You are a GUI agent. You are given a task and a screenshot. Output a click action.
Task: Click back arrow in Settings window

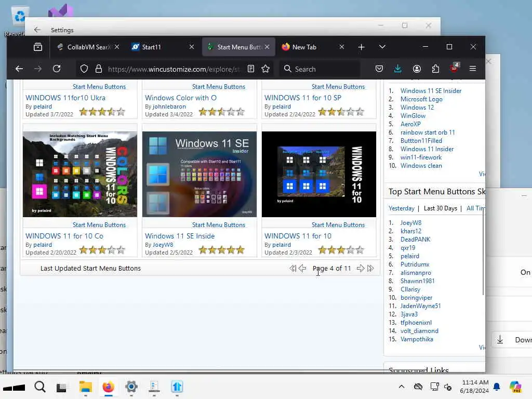tap(37, 30)
